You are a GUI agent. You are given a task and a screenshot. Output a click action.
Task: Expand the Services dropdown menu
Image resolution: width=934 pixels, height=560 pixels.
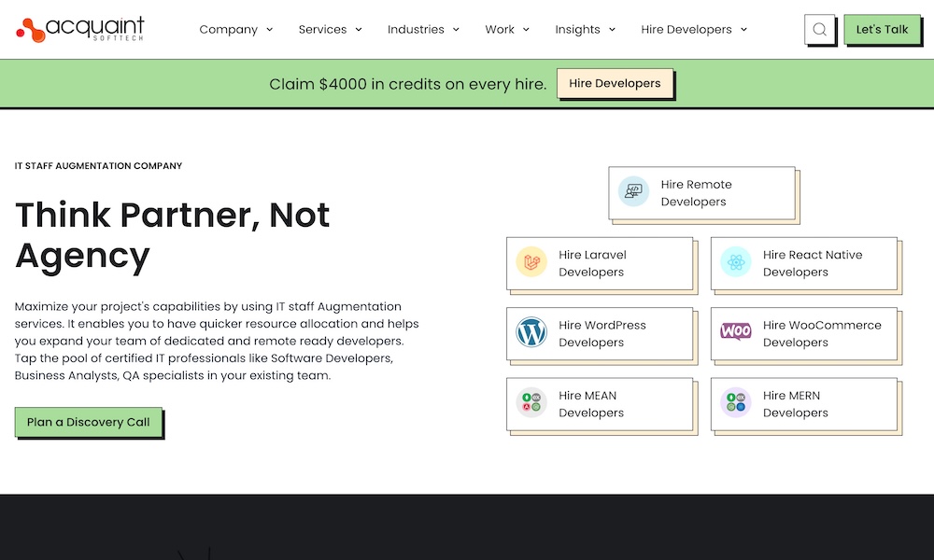(331, 30)
